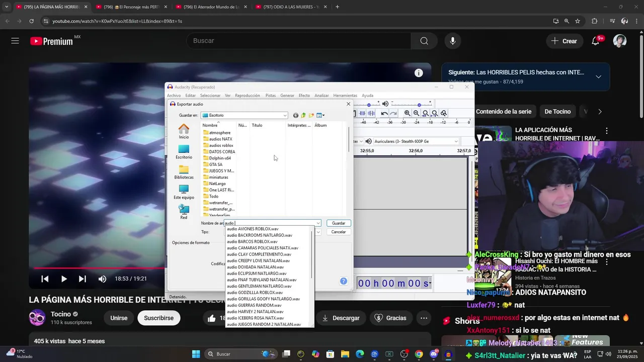Click the Audacity silence audio icon
Viewport: 644px width, 362px height.
[371, 113]
